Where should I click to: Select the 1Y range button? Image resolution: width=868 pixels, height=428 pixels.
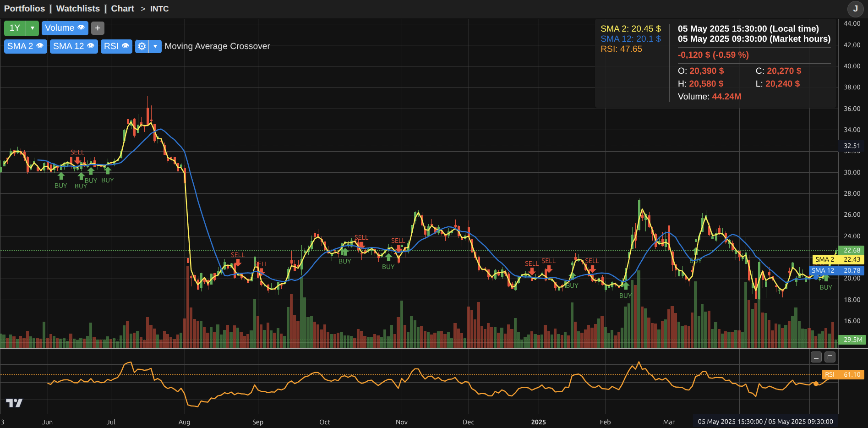pos(15,28)
